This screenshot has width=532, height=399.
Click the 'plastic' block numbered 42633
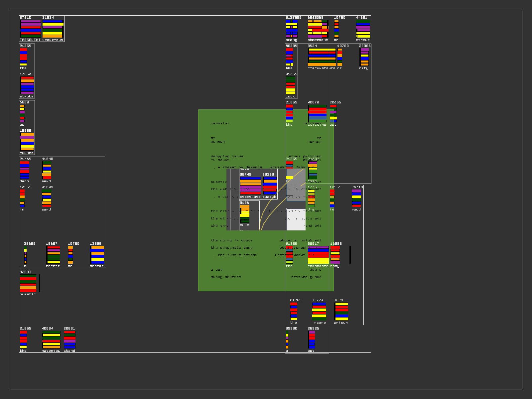(28, 283)
